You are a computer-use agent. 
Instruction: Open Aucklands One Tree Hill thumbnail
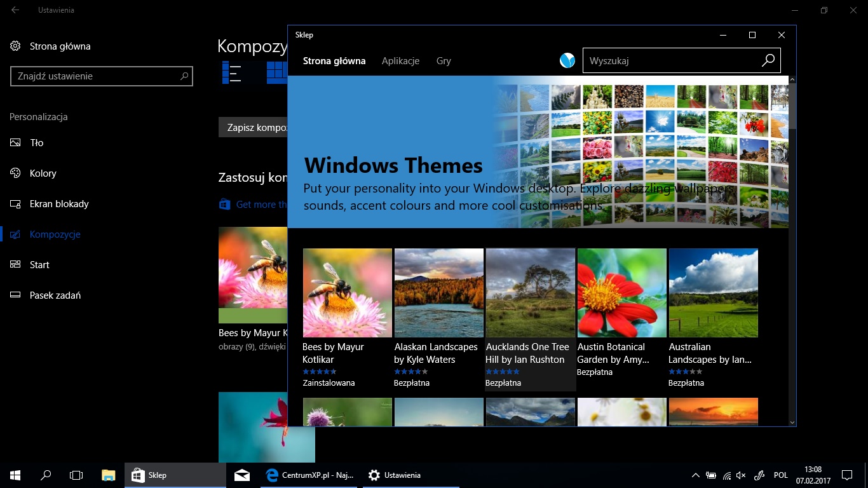pos(531,293)
